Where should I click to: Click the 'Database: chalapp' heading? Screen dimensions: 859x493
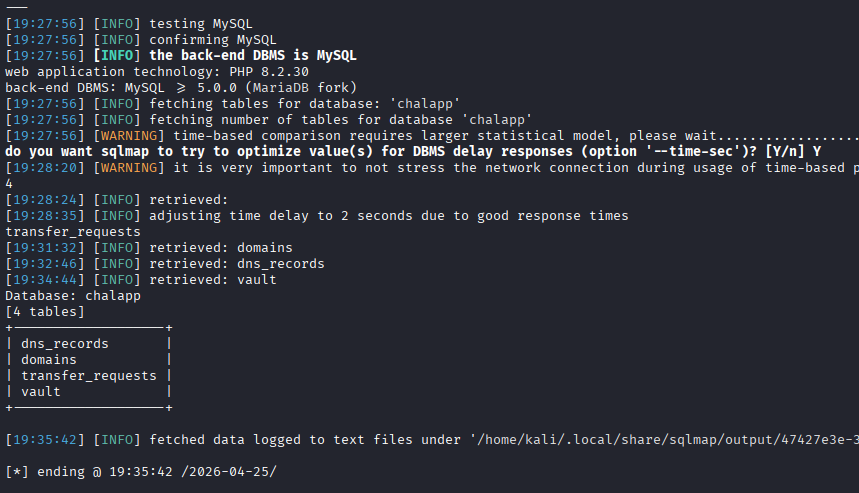coord(73,295)
